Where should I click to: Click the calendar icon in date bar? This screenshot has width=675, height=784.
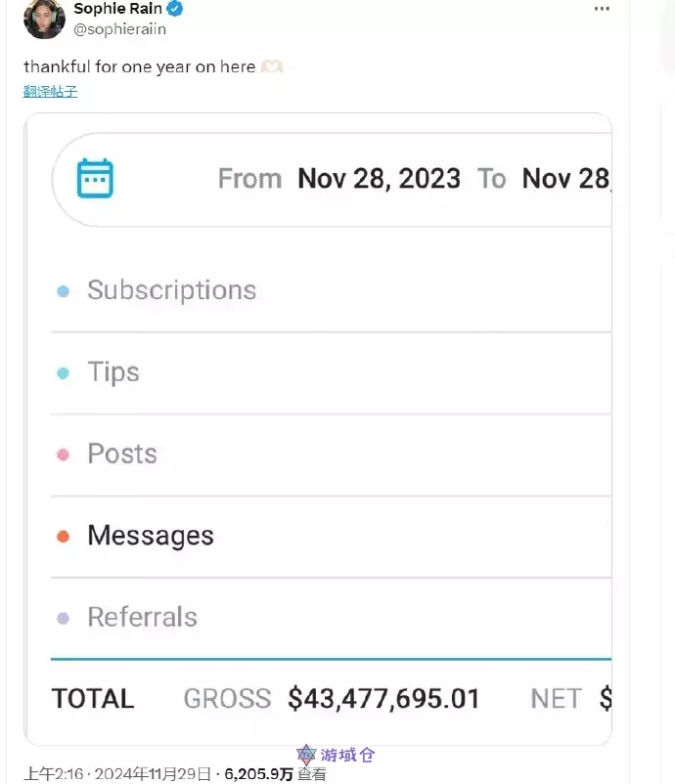pyautogui.click(x=95, y=179)
